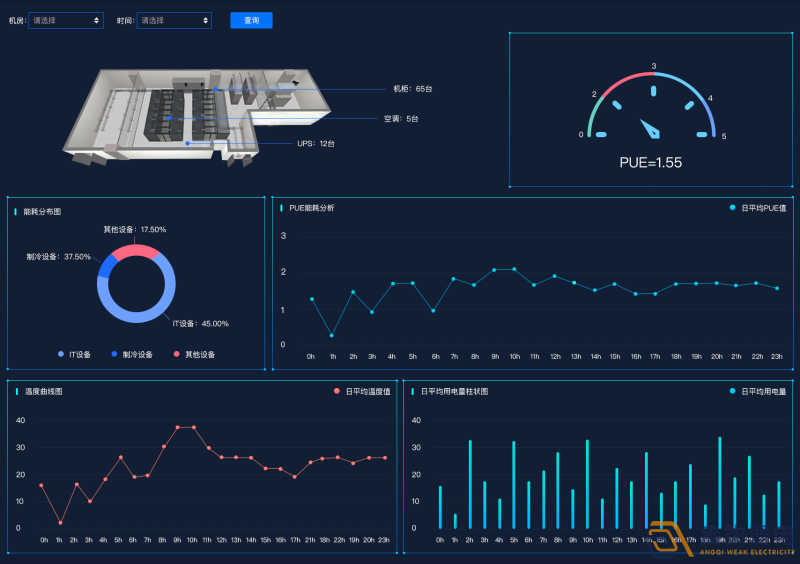Click the 空调 marker dot on the 3D model
This screenshot has width=800, height=564.
point(170,118)
